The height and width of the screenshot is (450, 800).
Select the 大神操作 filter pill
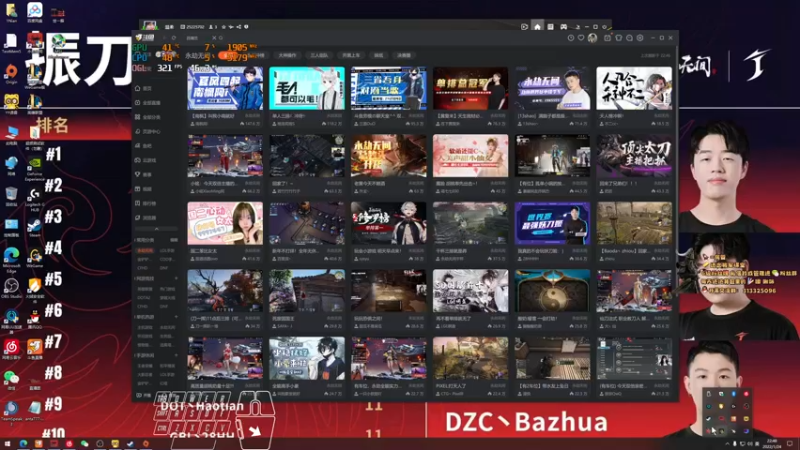coord(287,55)
